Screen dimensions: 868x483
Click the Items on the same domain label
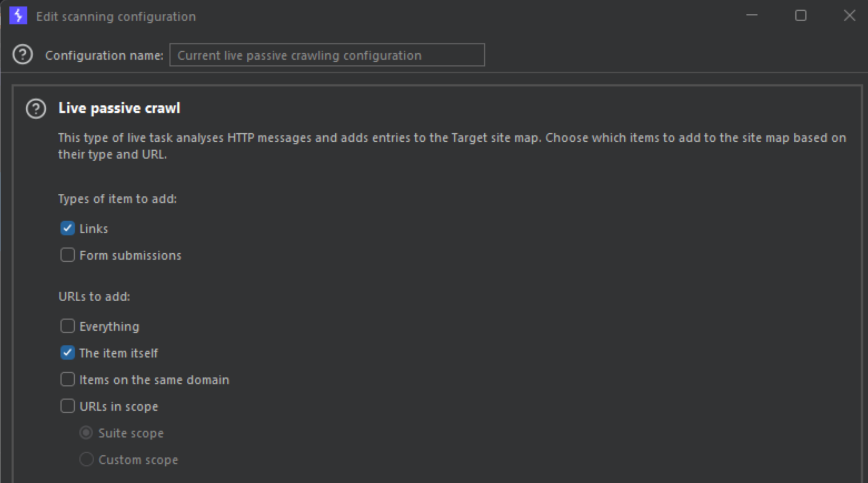[x=154, y=380]
